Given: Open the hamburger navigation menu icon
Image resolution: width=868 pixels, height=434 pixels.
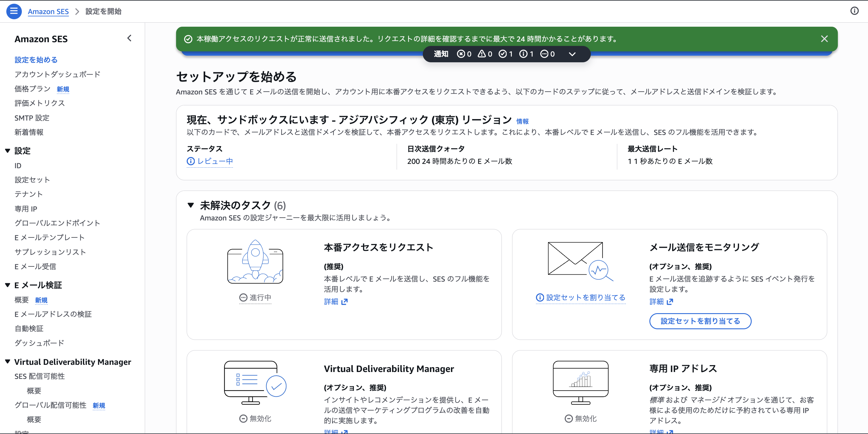Looking at the screenshot, I should (x=14, y=11).
